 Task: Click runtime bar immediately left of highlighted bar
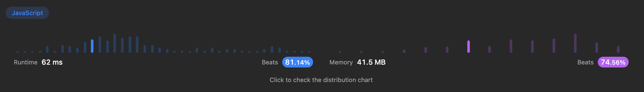point(85,47)
